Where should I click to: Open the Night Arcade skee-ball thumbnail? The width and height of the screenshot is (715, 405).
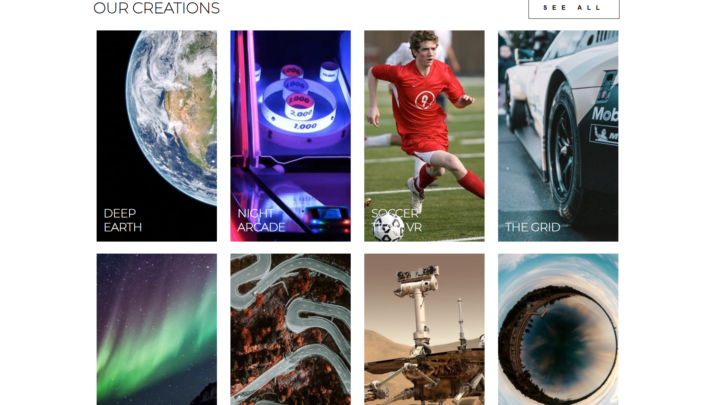pyautogui.click(x=290, y=136)
